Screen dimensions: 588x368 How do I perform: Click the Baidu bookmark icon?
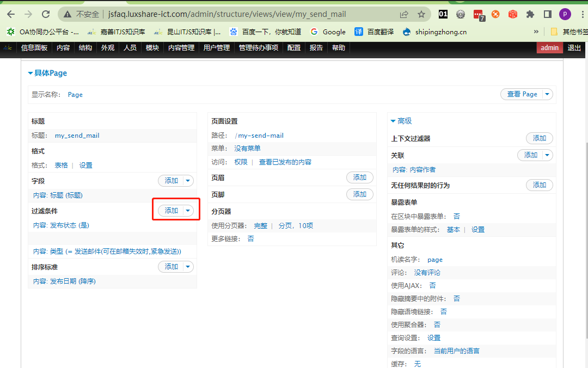(x=234, y=32)
